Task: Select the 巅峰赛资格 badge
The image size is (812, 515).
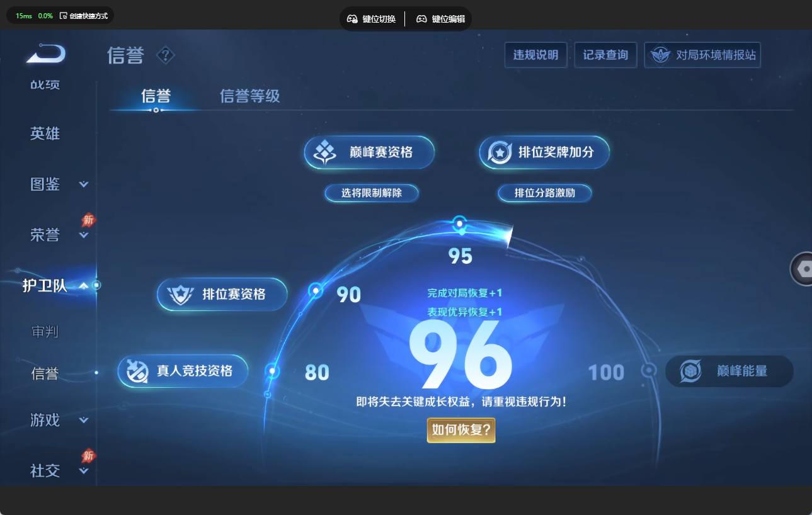Action: pos(369,152)
